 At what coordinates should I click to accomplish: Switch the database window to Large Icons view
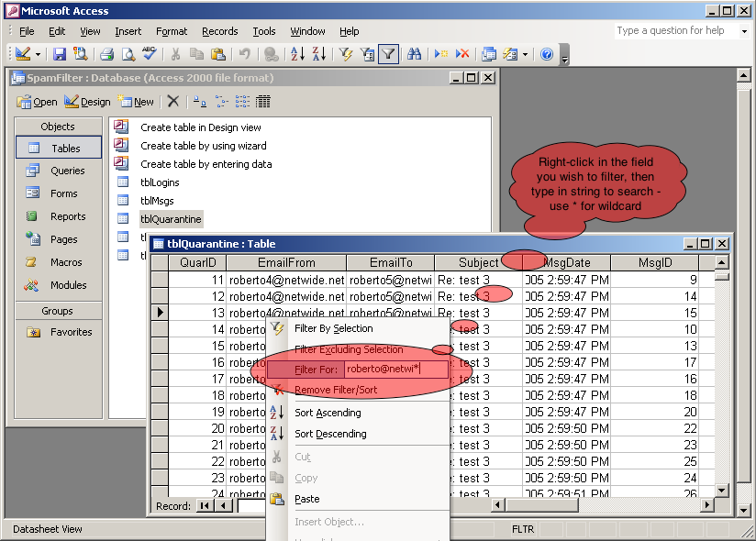(200, 101)
